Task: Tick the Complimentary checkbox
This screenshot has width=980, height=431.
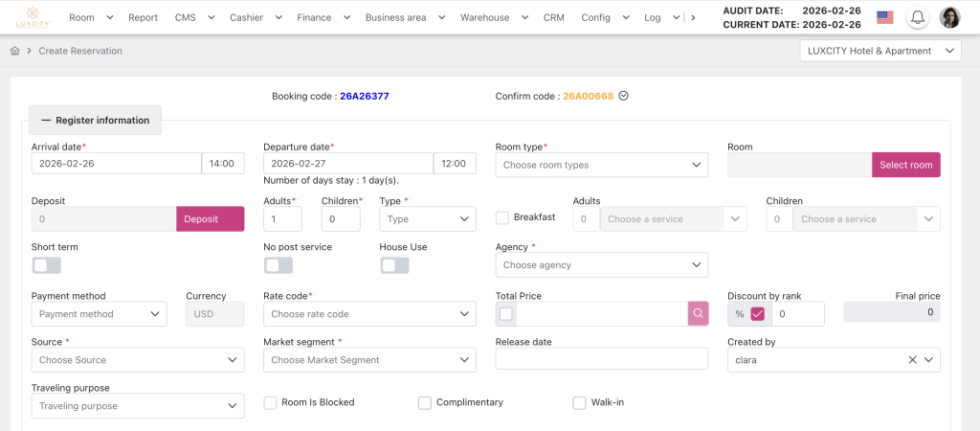Action: 424,403
